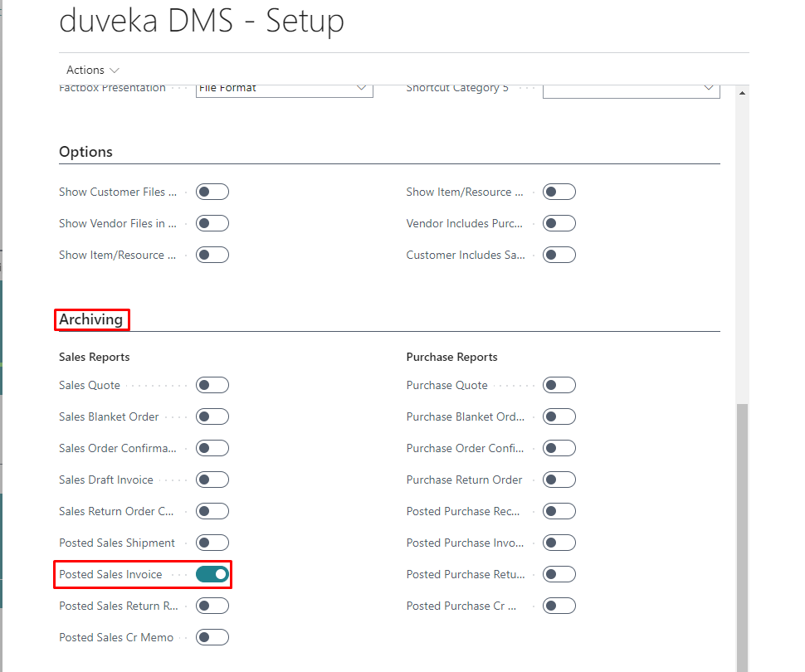Viewport: 805px width, 672px height.
Task: Expand the Factbox Presentation dropdown
Action: coord(361,88)
